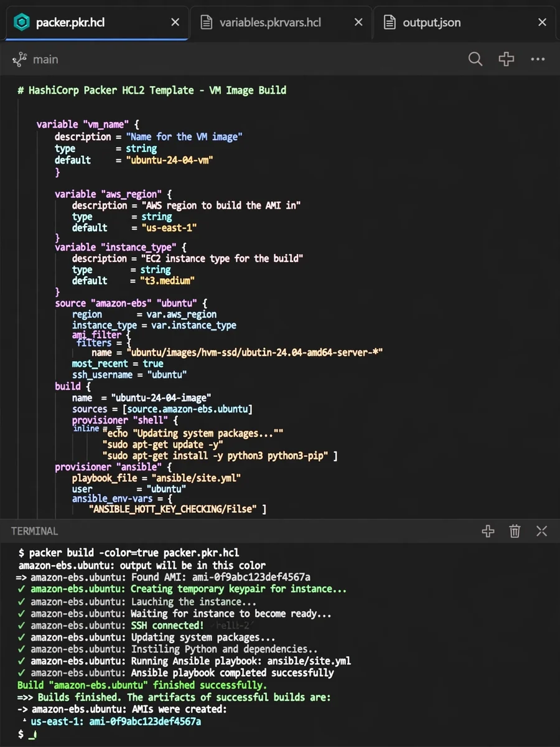
Task: Click default value "ubuntu-24-04-vm"
Action: (170, 160)
